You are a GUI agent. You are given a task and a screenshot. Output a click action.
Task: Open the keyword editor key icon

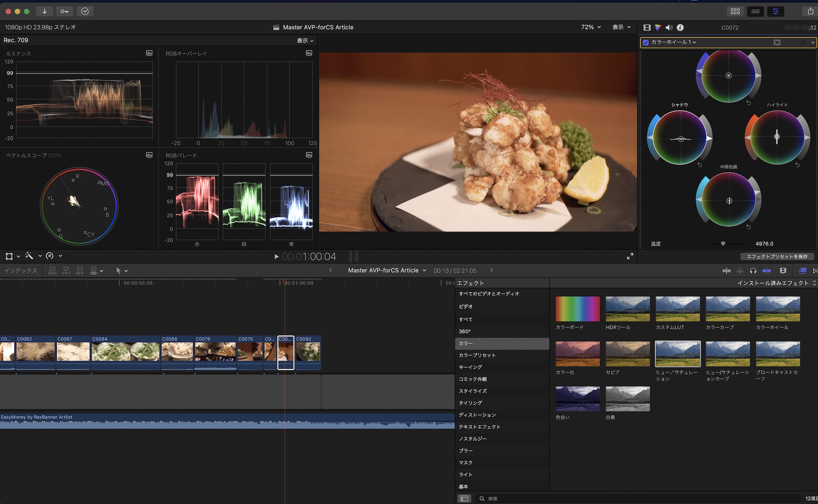[64, 11]
